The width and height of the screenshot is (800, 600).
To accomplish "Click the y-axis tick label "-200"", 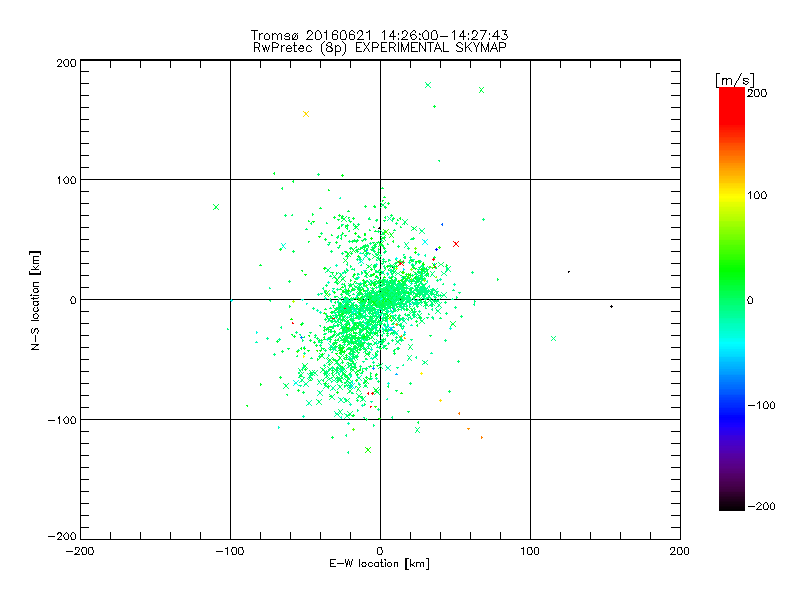I will (x=62, y=536).
